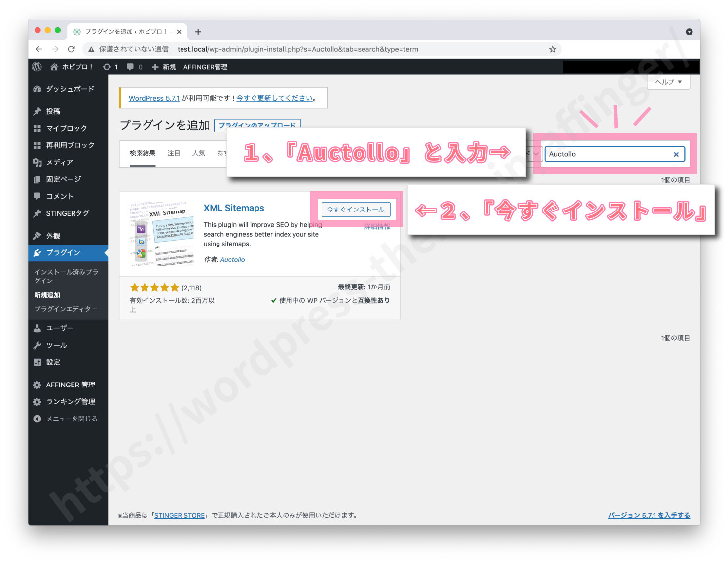This screenshot has height=562, width=728.
Task: Click the not-secure warning icon in address bar
Action: 91,49
